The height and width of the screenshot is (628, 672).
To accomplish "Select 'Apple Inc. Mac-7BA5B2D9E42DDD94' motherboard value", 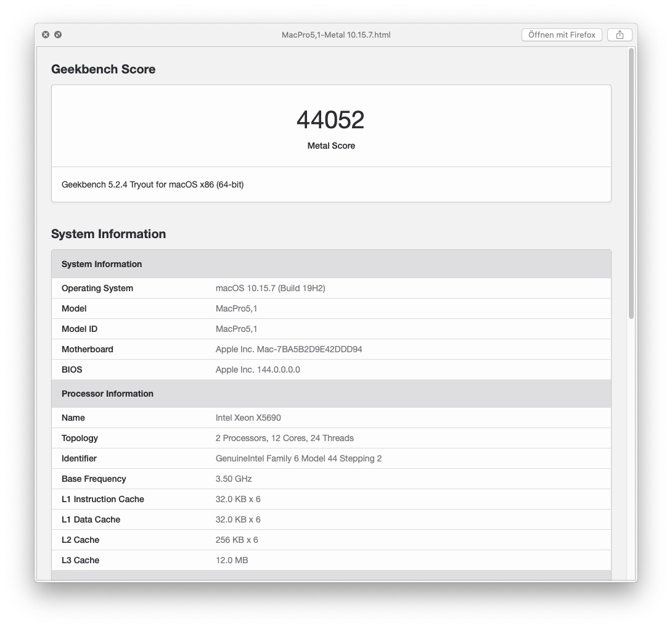I will [x=289, y=349].
